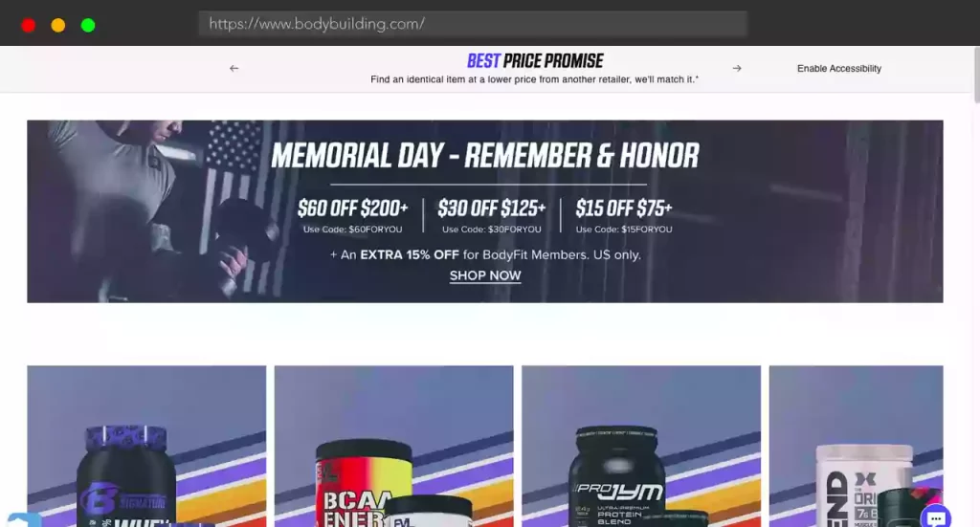Screen dimensions: 980x527
Task: Open the chat bubble icon
Action: coord(936,517)
